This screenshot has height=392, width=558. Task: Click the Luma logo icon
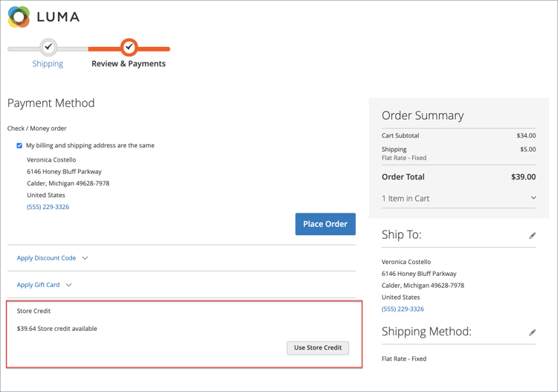tap(19, 16)
